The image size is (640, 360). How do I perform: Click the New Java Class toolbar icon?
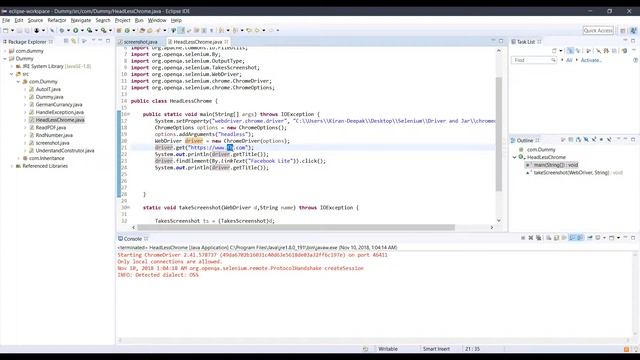[127, 30]
